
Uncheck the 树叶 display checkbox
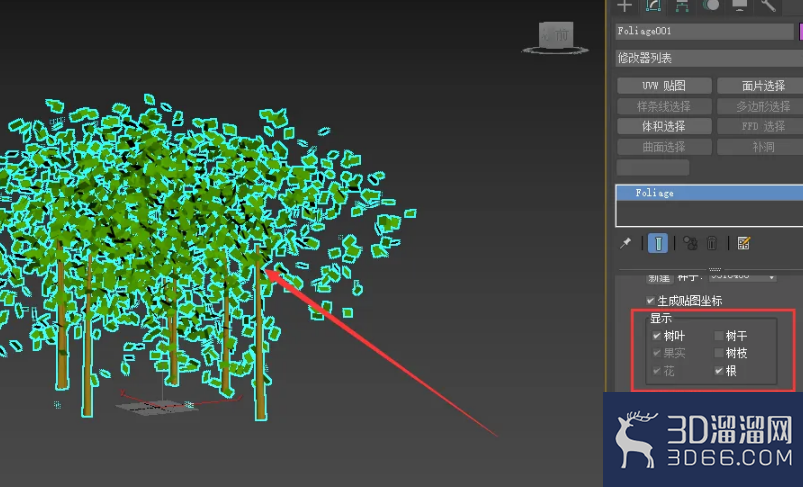[x=657, y=336]
